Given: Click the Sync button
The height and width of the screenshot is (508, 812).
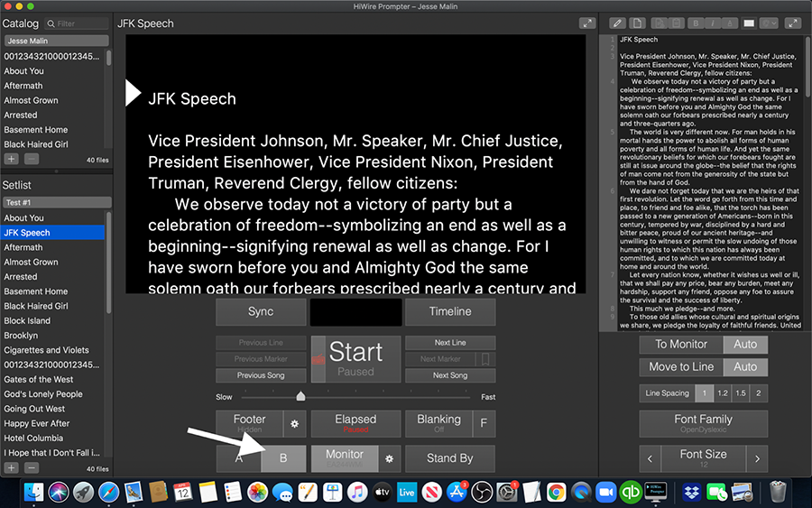Looking at the screenshot, I should tap(261, 311).
